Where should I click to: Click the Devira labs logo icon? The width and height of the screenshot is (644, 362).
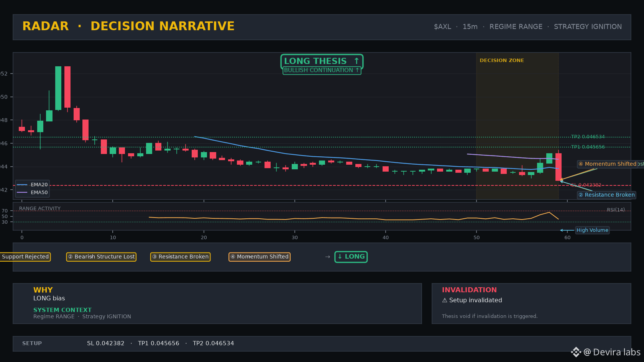pos(576,352)
